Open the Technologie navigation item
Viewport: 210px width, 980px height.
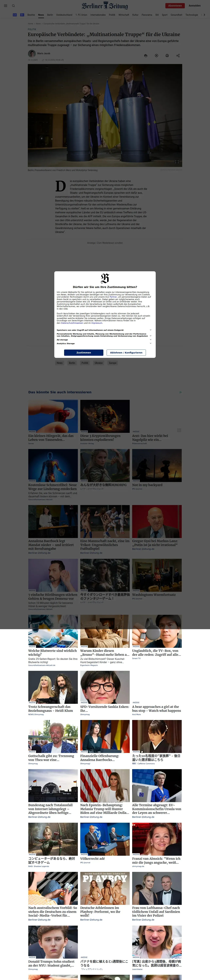click(x=192, y=15)
